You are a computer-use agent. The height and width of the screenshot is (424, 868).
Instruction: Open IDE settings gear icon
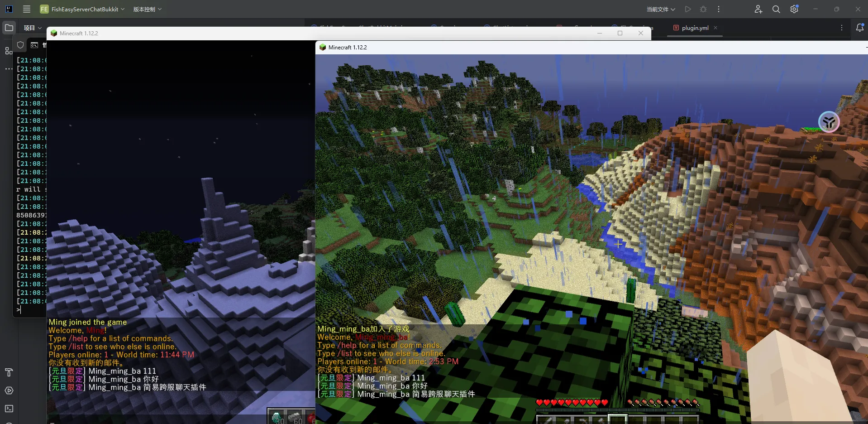point(794,9)
